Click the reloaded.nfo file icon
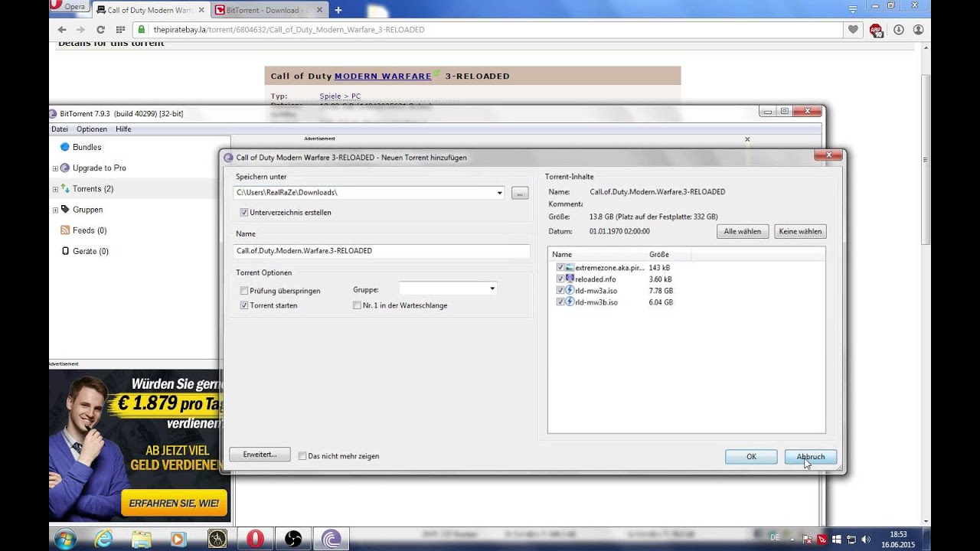Viewport: 980px width, 551px height. click(570, 279)
